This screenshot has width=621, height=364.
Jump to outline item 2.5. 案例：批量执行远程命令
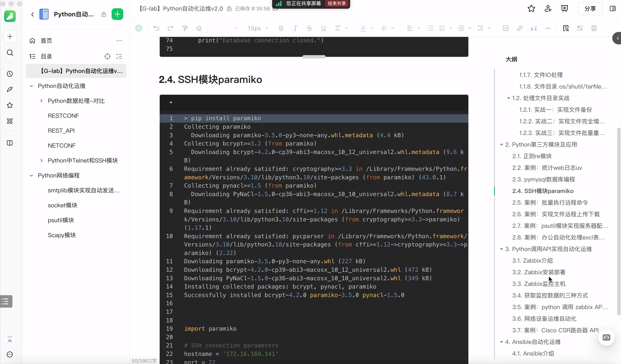pyautogui.click(x=550, y=203)
